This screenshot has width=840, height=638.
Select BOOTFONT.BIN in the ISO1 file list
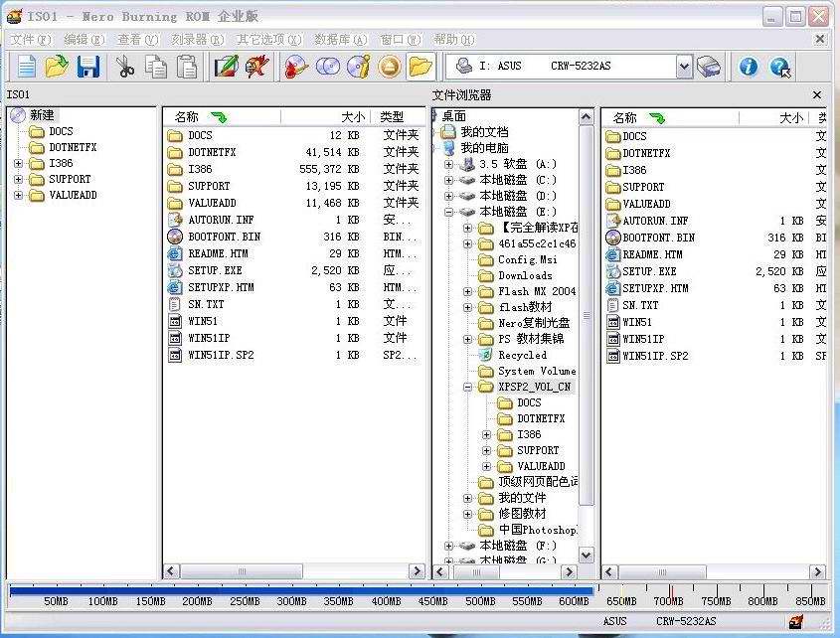click(224, 237)
